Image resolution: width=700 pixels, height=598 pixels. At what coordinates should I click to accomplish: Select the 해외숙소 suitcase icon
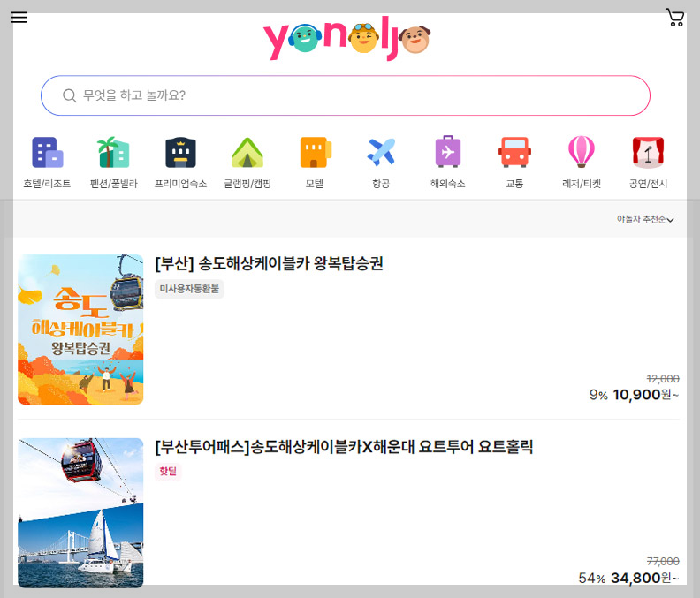coord(448,152)
